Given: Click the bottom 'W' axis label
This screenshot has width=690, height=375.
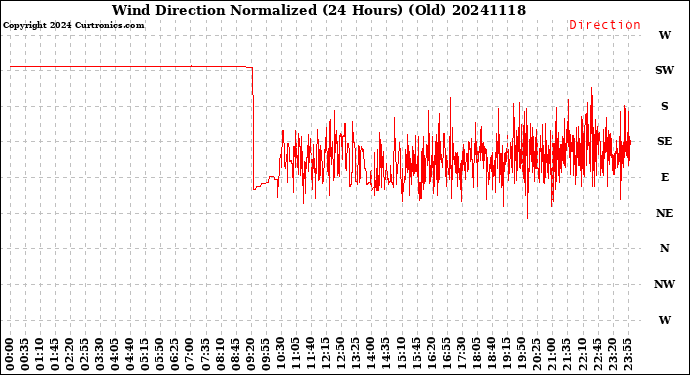Looking at the screenshot, I should [x=664, y=320].
